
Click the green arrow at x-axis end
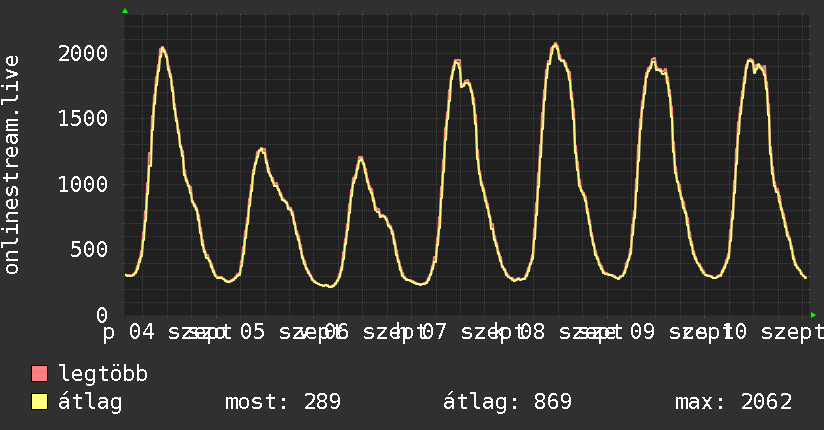tap(813, 315)
